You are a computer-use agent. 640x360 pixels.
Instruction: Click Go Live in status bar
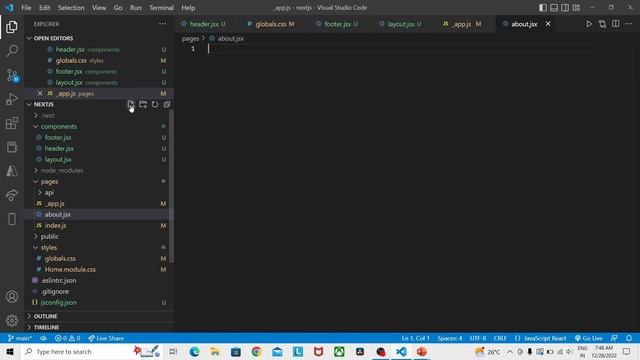(x=589, y=338)
